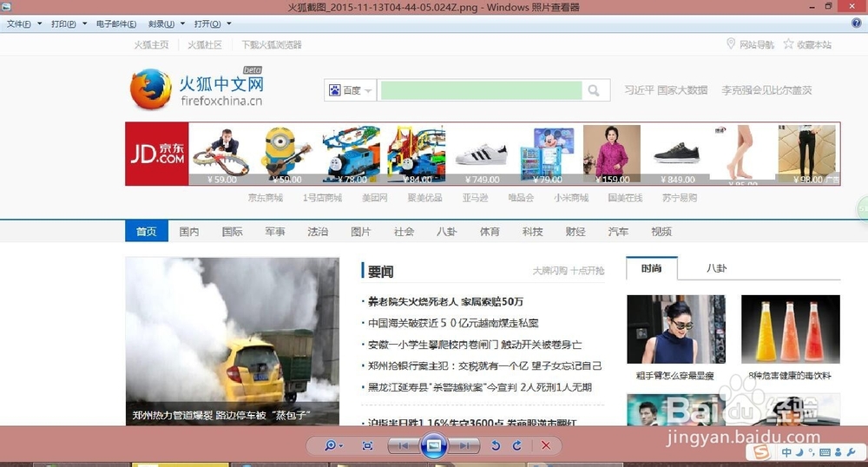
Task: Click the Adidas white sneaker ad thumbnail
Action: [482, 154]
